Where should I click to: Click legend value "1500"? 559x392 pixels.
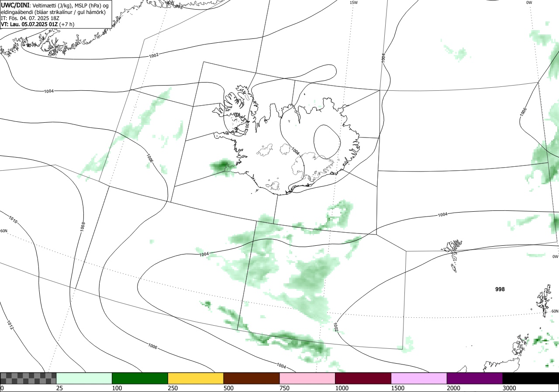pyautogui.click(x=397, y=388)
